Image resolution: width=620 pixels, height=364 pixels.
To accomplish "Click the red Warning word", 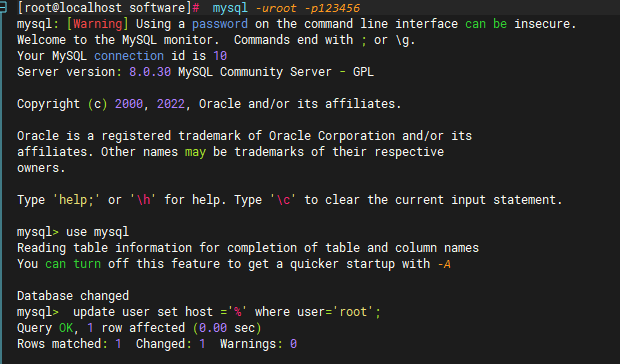I will pyautogui.click(x=98, y=24).
